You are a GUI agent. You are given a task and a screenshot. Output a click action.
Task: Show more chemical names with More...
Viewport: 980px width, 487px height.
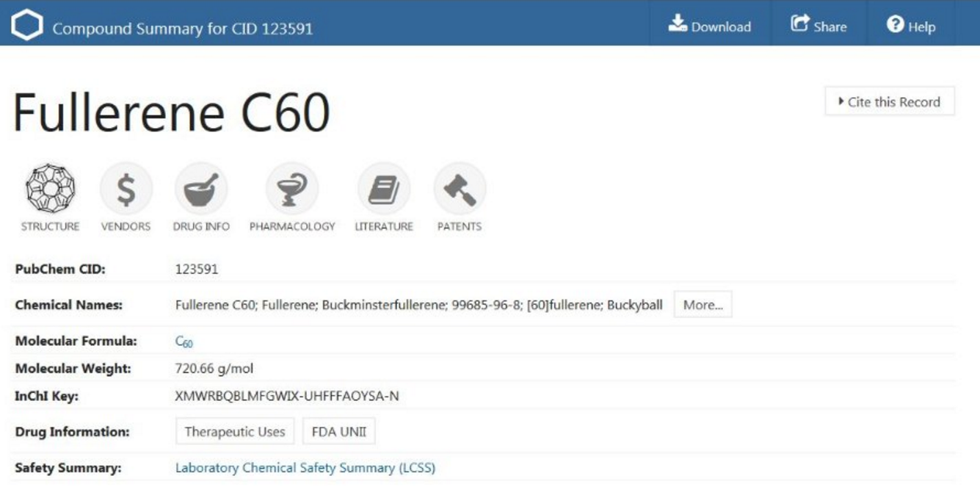(x=703, y=305)
